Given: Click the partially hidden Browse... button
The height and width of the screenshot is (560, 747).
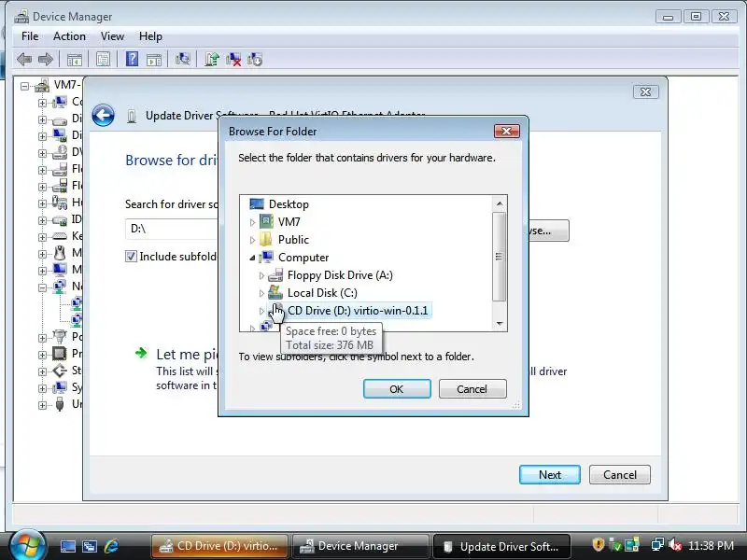Looking at the screenshot, I should point(548,231).
